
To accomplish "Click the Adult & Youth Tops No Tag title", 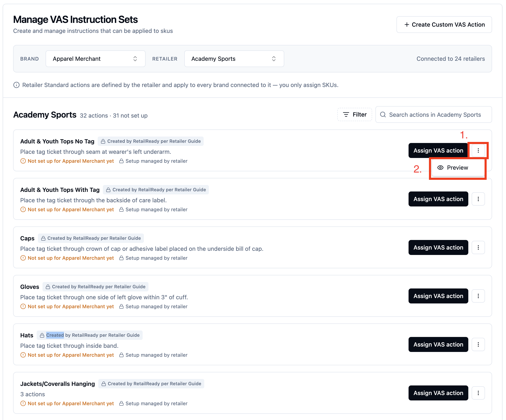I will pyautogui.click(x=57, y=141).
